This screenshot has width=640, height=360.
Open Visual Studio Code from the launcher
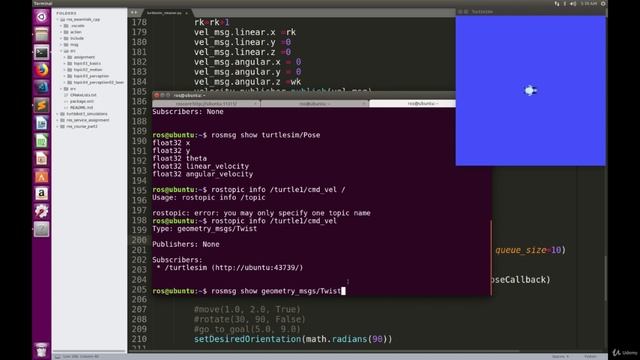(x=41, y=87)
